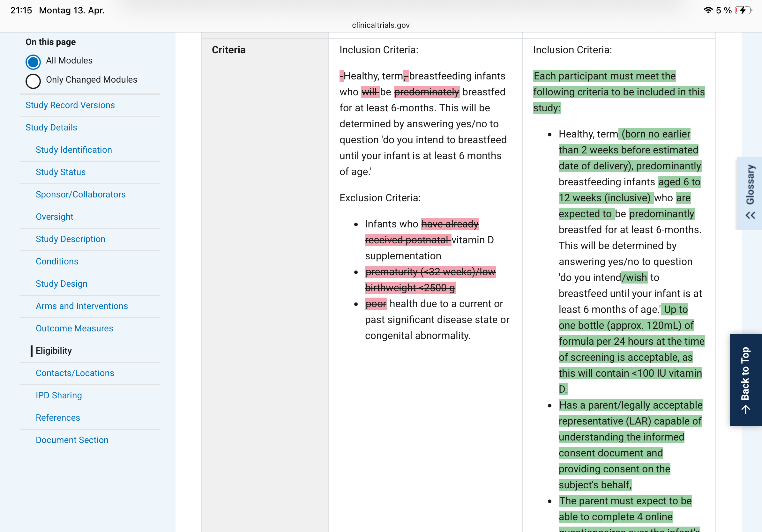Expand the Glossary side panel
The height and width of the screenshot is (532, 762).
coord(750,185)
